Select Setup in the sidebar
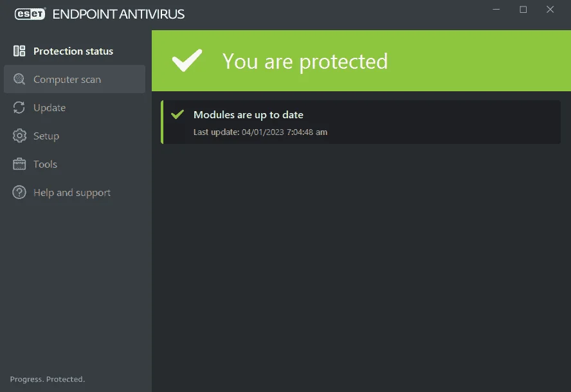Image resolution: width=571 pixels, height=392 pixels. (x=75, y=136)
